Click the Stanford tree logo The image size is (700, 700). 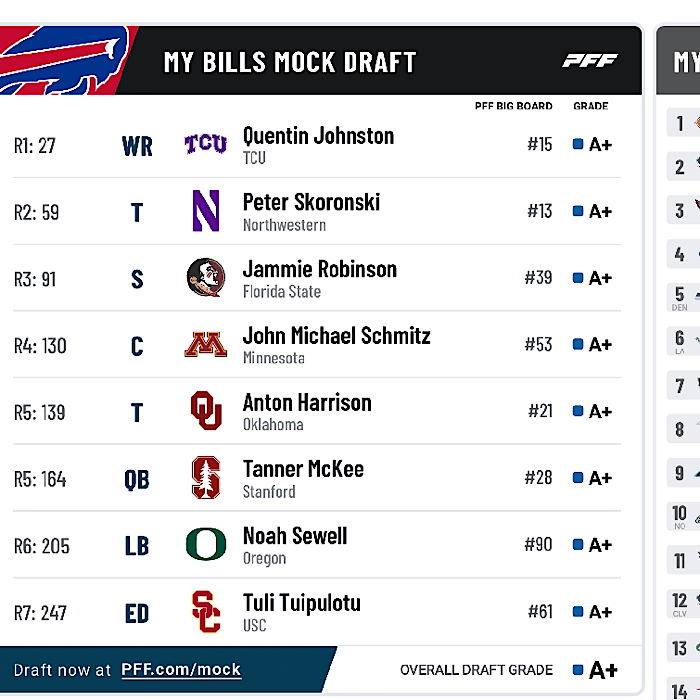click(x=206, y=478)
